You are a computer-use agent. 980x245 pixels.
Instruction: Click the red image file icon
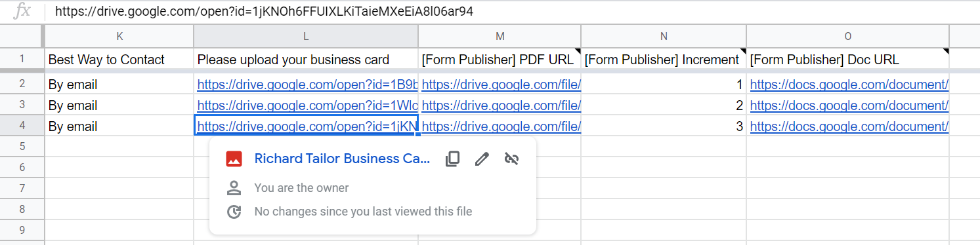tap(234, 159)
